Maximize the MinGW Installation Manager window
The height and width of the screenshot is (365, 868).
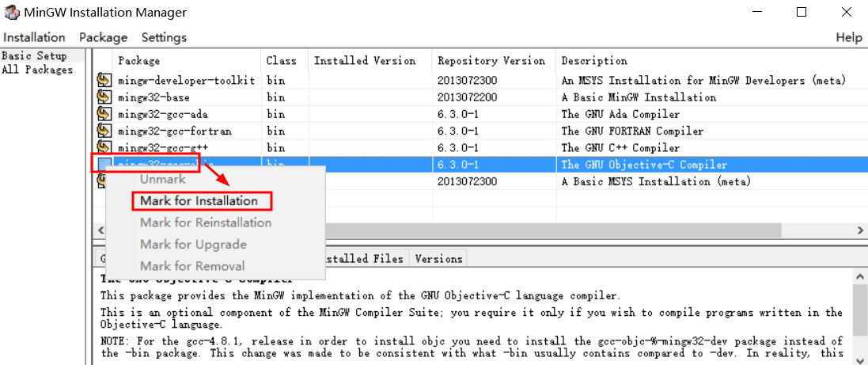click(x=802, y=12)
